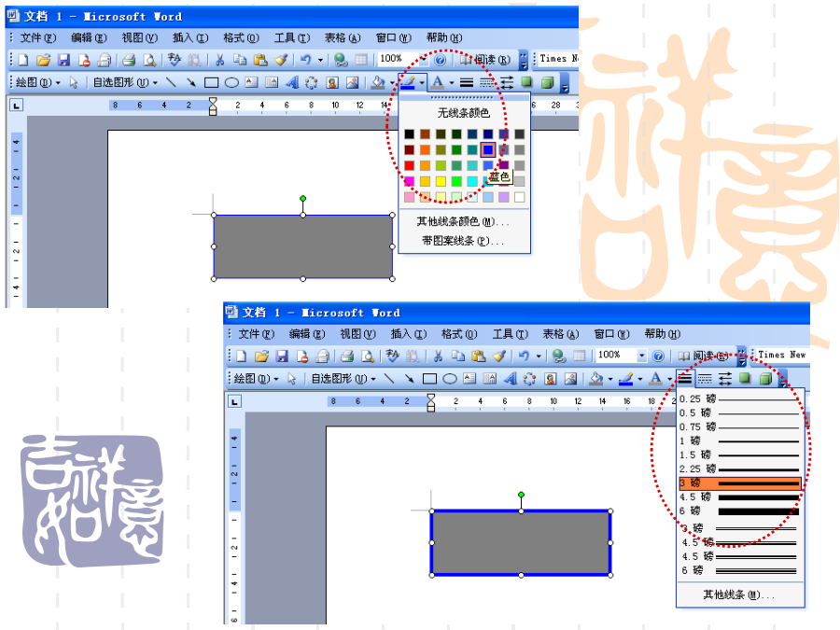Select 1.5 磅 line weight
The image size is (840, 630).
click(740, 455)
